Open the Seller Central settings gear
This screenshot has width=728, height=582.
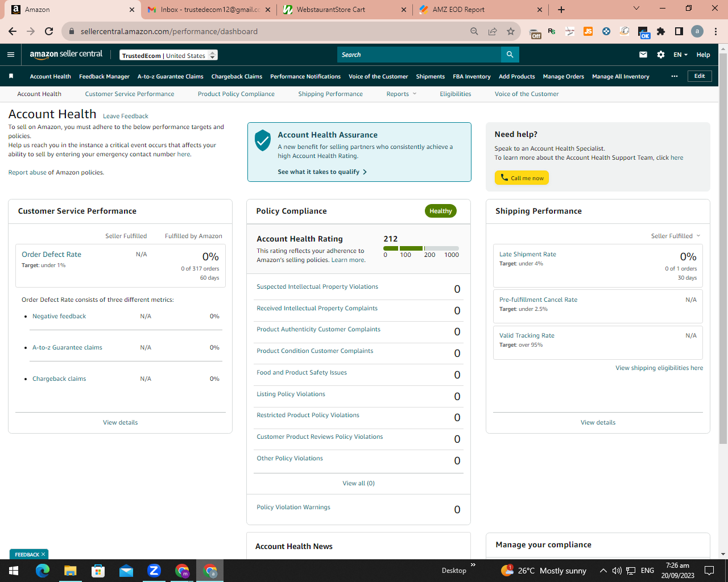tap(661, 55)
